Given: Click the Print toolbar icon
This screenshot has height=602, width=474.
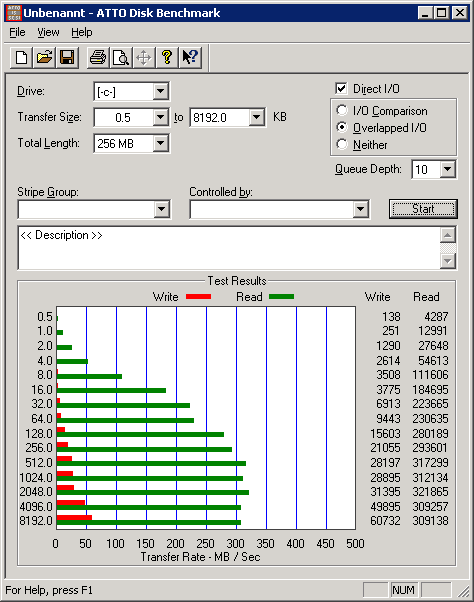Looking at the screenshot, I should (x=98, y=58).
